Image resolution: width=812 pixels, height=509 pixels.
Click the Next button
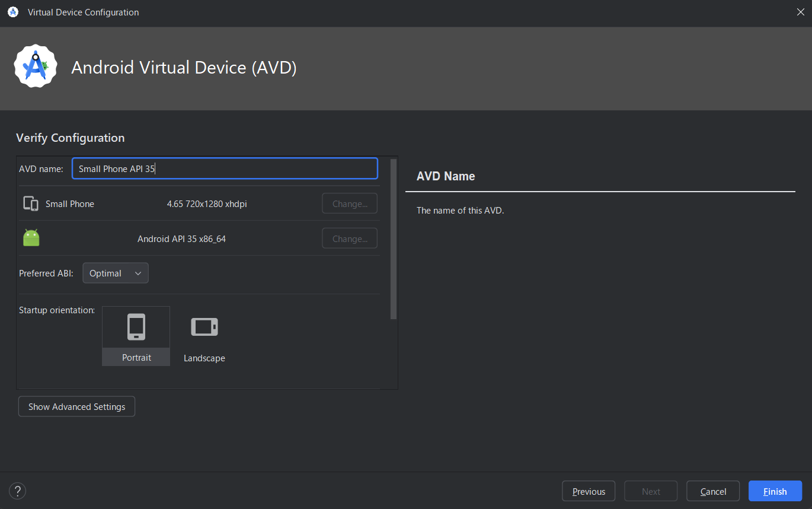(x=650, y=491)
